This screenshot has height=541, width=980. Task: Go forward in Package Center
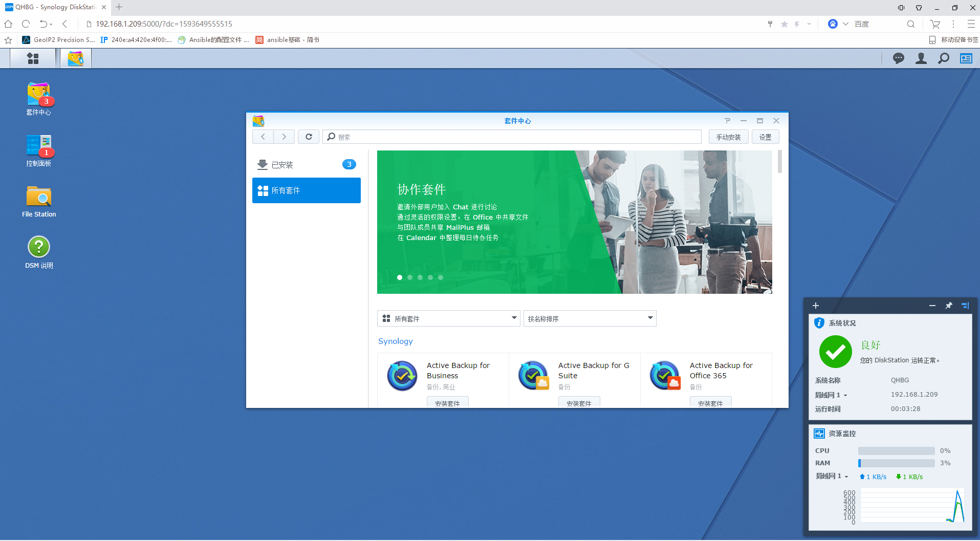(x=284, y=137)
